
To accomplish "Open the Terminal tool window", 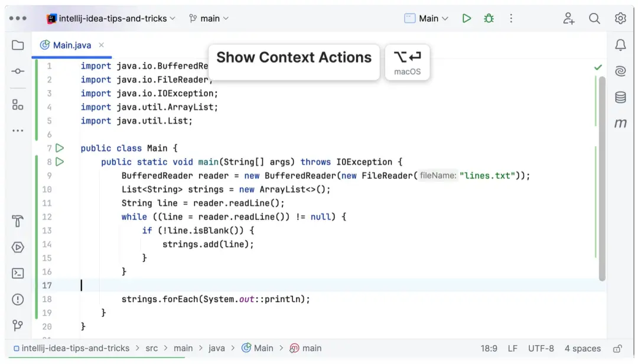I will [18, 273].
